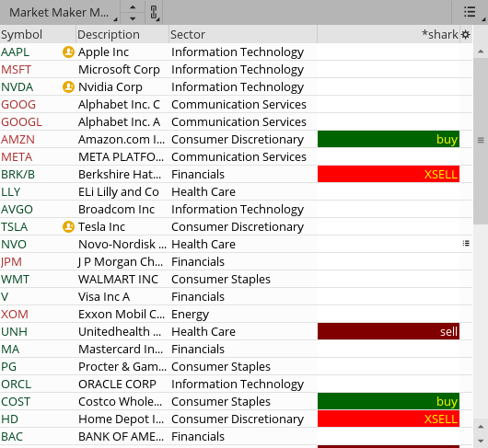Click Visa Inc A description

(x=104, y=297)
